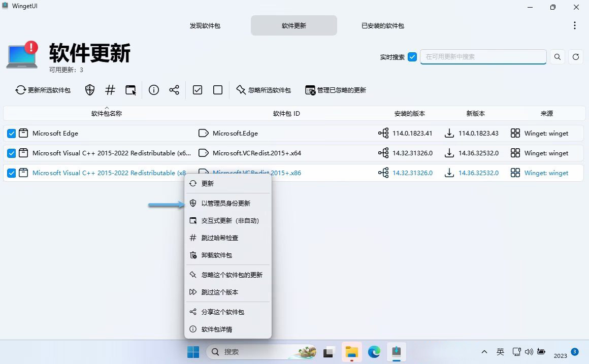Click the Microsoft.VCRedist.2015+.x64 ID cell
Viewport: 589px width, 364px height.
point(257,153)
